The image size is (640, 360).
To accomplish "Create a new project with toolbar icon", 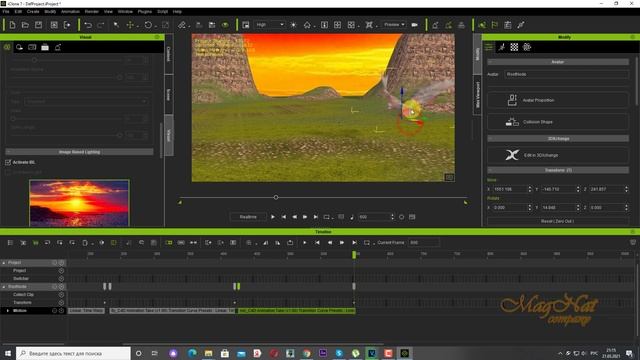I will click(12, 25).
